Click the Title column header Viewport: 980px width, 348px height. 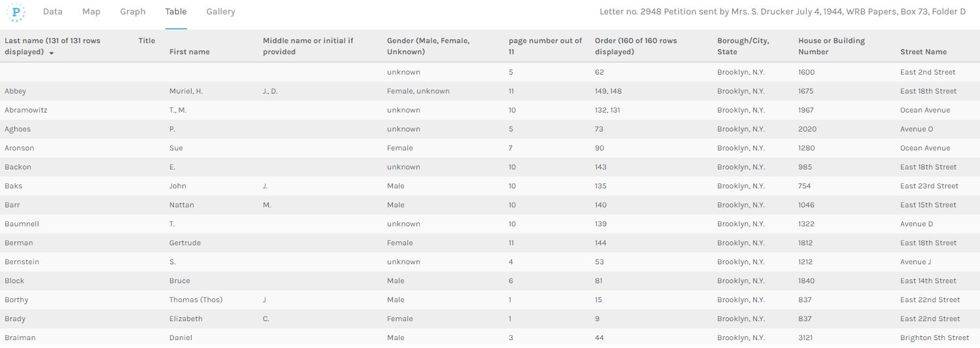click(146, 41)
